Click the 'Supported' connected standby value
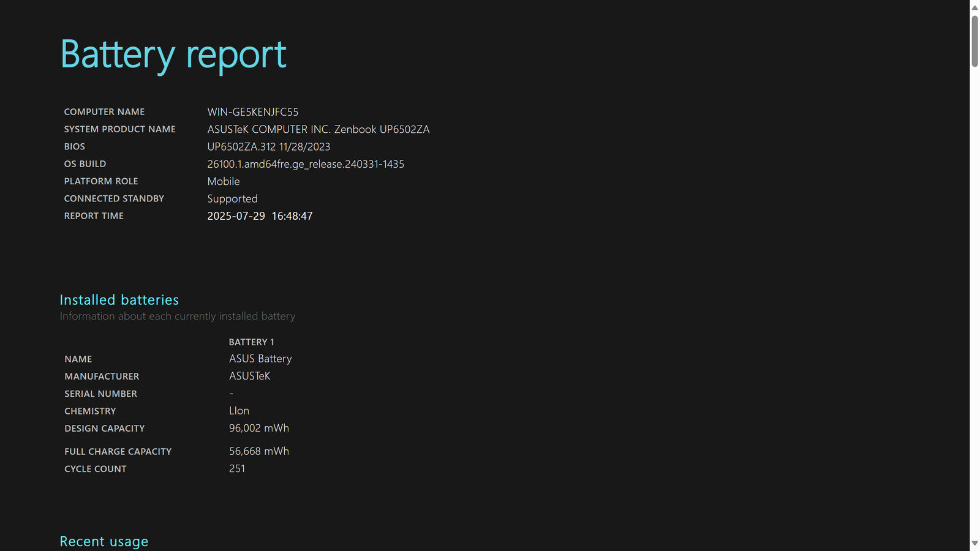Viewport: 980px width, 551px height. pos(232,199)
